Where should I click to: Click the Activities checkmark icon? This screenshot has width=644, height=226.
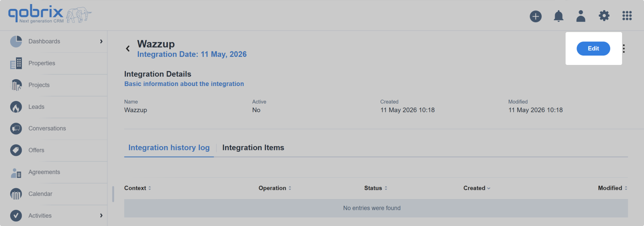tap(16, 216)
